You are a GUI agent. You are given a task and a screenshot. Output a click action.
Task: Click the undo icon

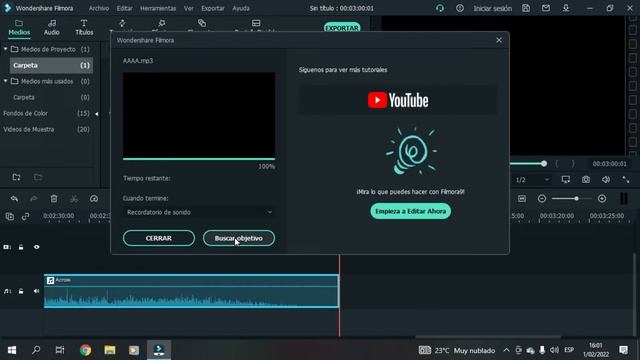click(x=14, y=199)
